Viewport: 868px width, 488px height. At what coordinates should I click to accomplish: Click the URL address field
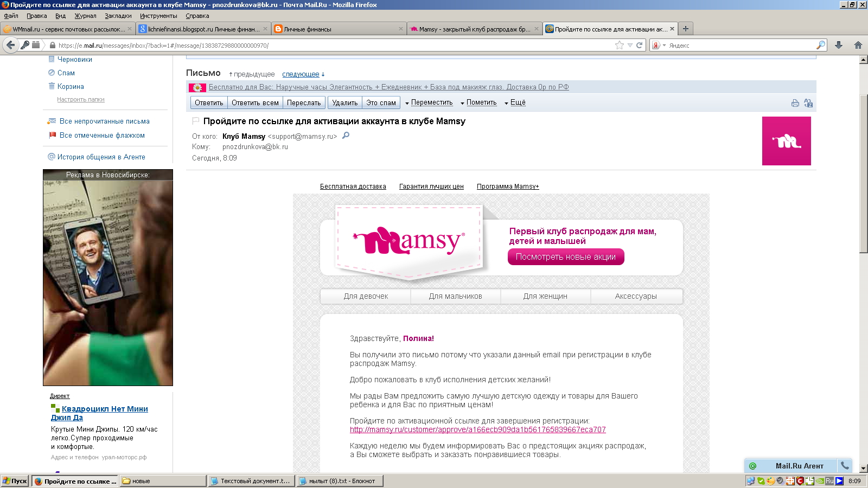[x=334, y=46]
